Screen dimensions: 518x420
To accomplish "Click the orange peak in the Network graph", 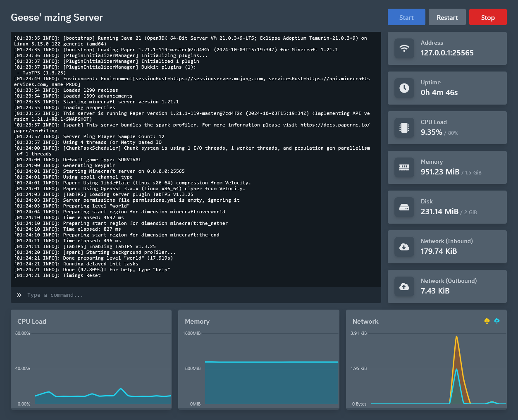I will point(456,337).
